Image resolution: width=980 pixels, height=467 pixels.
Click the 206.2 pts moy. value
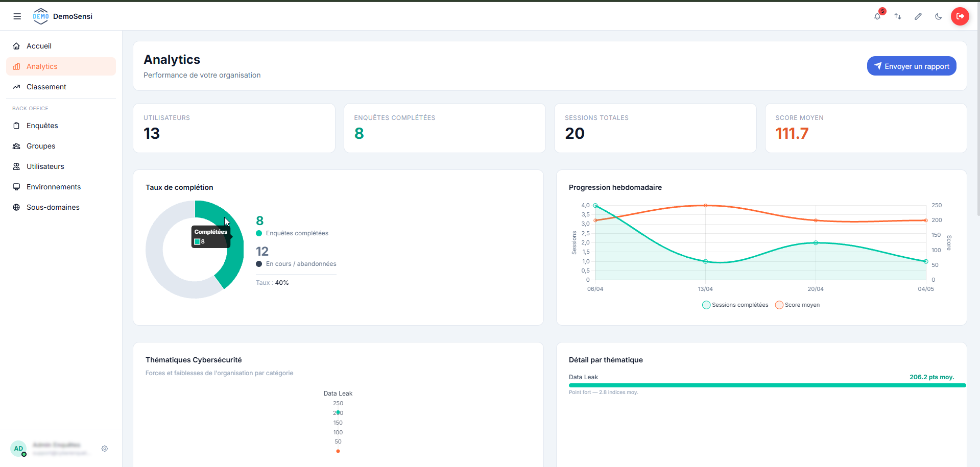[x=931, y=377]
